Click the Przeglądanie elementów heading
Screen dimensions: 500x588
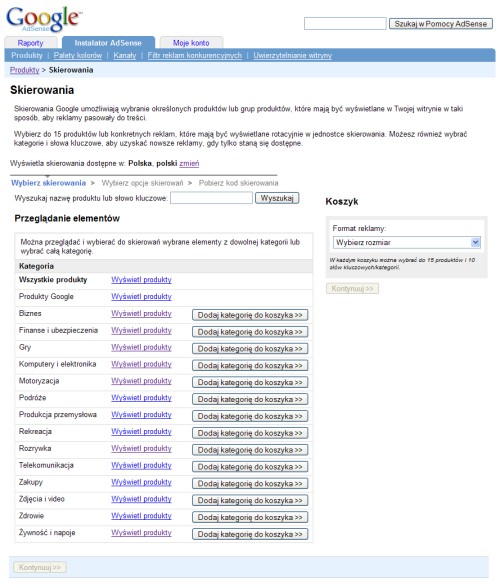click(x=67, y=218)
